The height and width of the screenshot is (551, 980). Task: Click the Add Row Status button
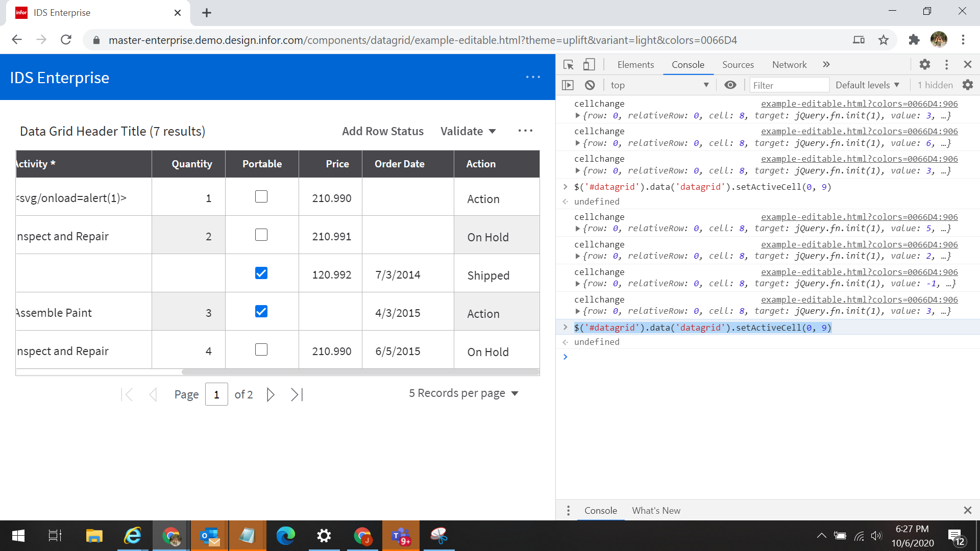[383, 131]
